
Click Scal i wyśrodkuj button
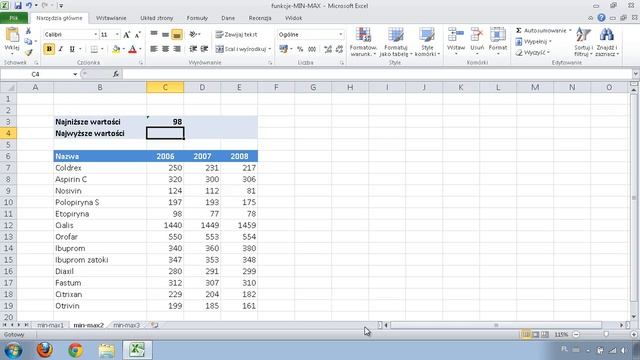pos(241,49)
